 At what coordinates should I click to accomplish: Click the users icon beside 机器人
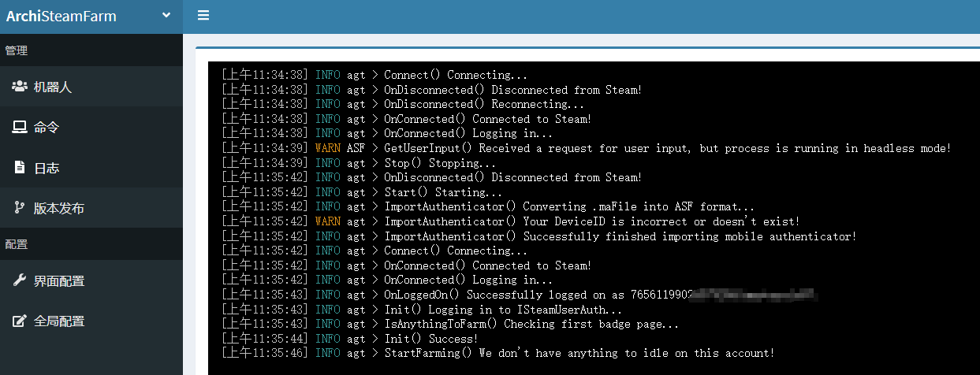[x=19, y=87]
